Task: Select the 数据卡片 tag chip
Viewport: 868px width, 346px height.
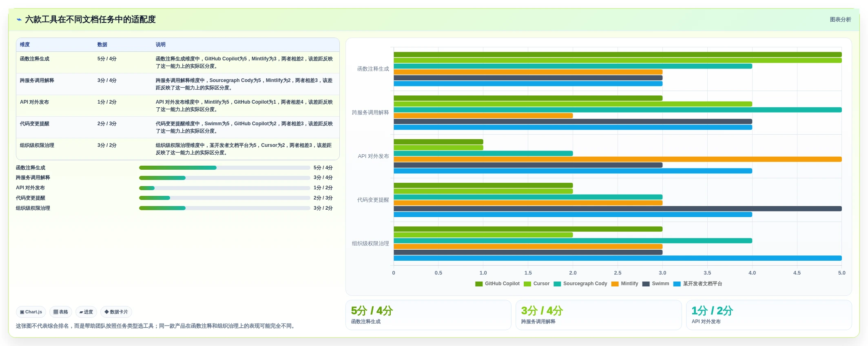Action: click(x=116, y=312)
